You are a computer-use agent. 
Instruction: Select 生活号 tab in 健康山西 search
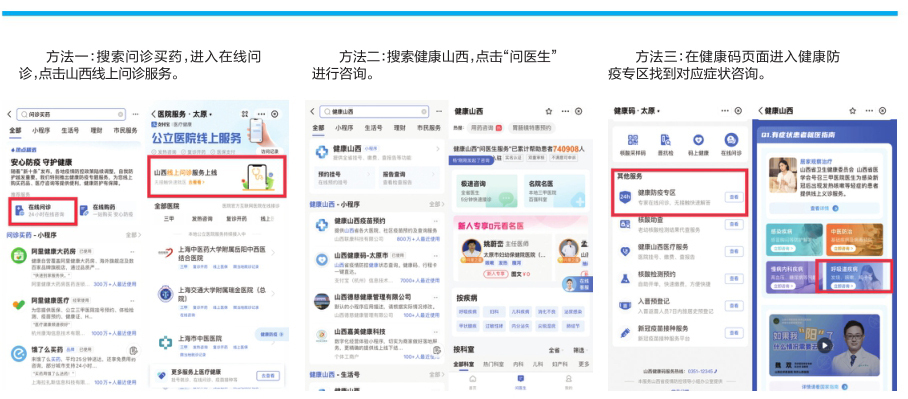coord(374,127)
